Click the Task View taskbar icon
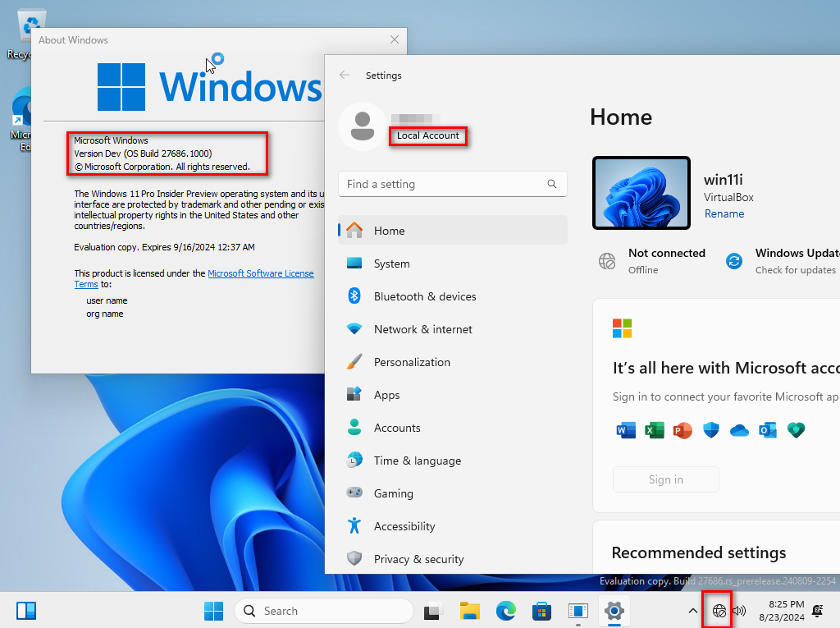The height and width of the screenshot is (628, 840). coord(433,611)
